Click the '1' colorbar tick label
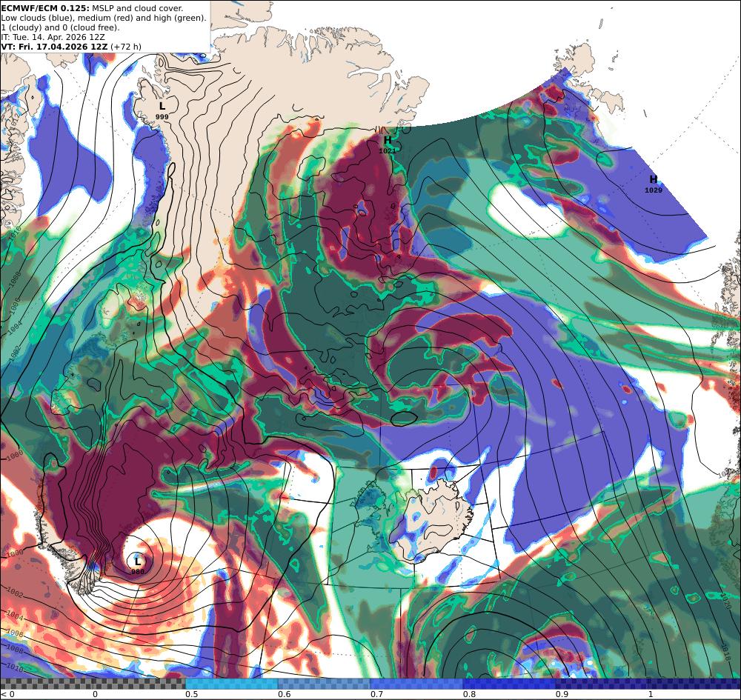Viewport: 741px width, 700px height. pyautogui.click(x=651, y=694)
